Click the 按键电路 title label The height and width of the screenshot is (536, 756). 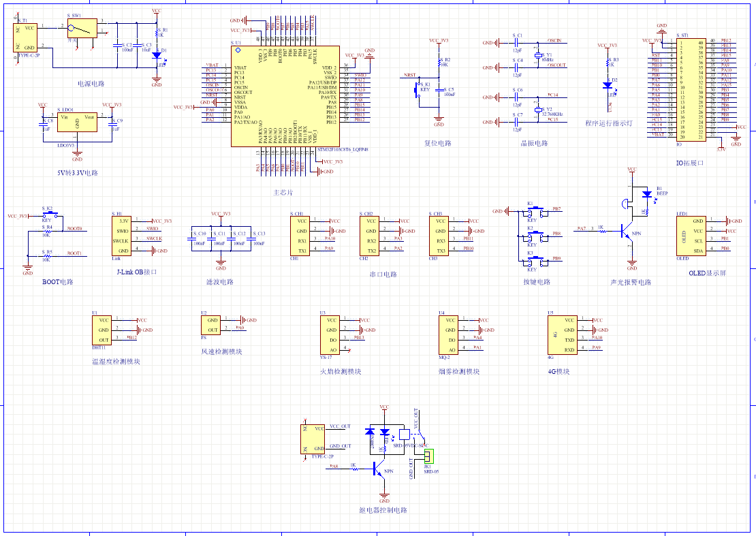pos(537,281)
